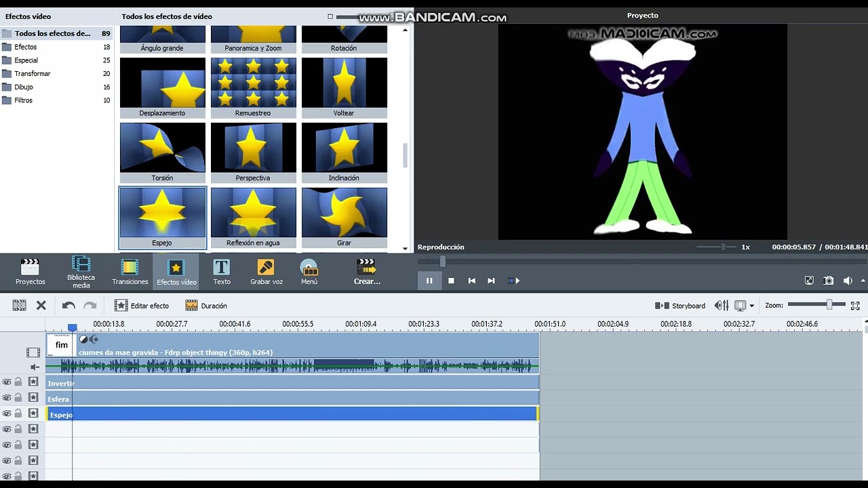
Task: Select the Remuestreo effect thumbnail
Action: click(254, 87)
